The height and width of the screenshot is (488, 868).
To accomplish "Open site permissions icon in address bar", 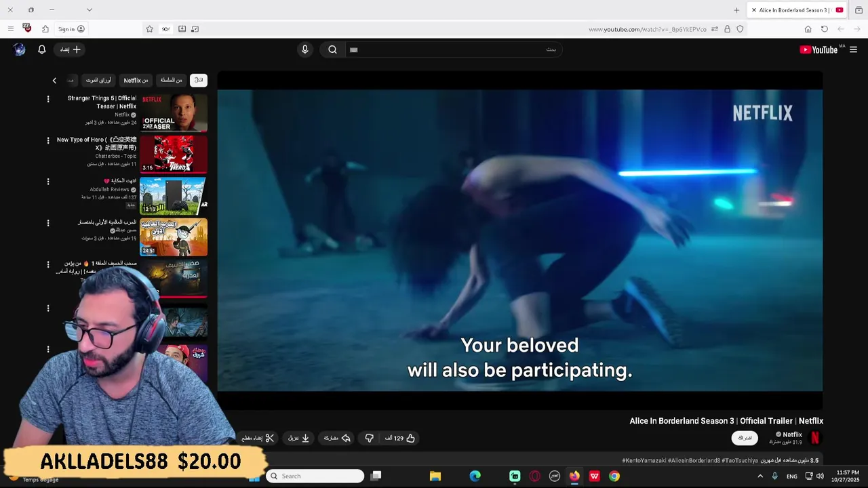I will tap(715, 29).
